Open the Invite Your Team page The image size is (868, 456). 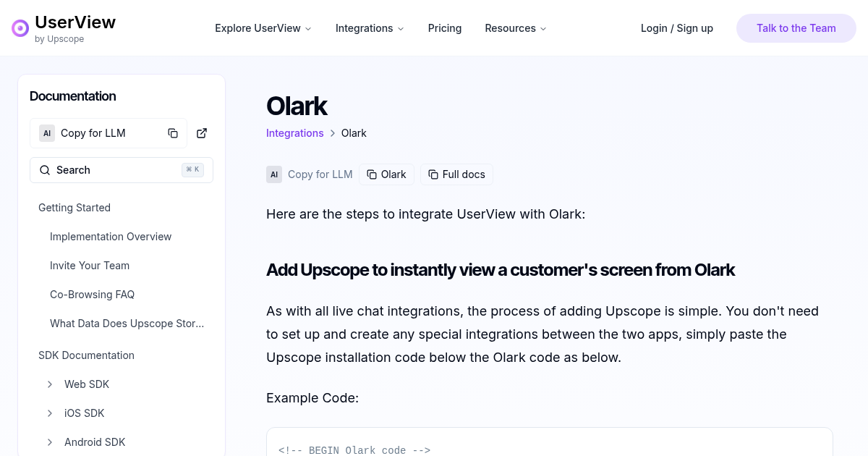point(90,266)
